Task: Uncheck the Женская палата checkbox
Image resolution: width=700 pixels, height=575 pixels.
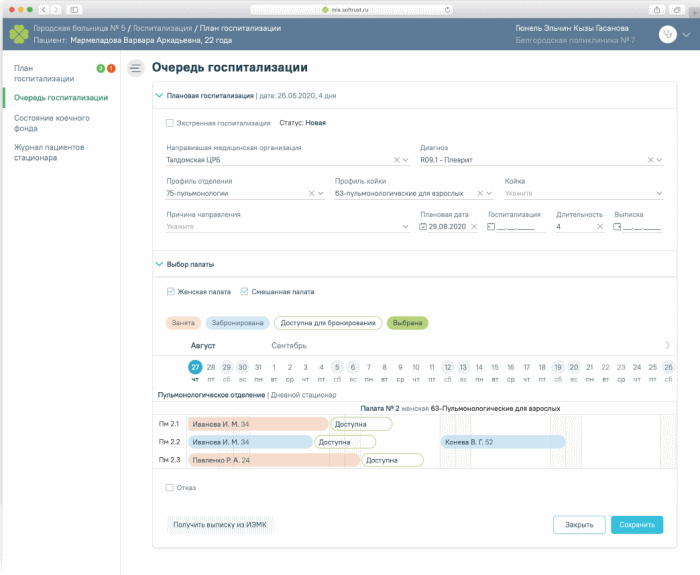Action: pos(170,292)
